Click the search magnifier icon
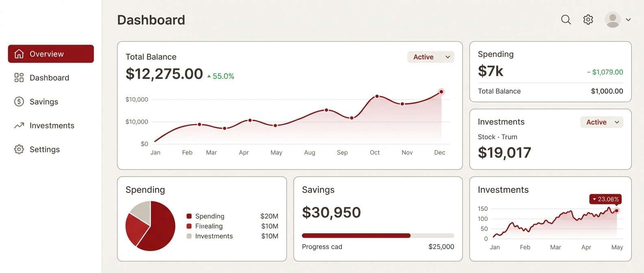The height and width of the screenshot is (273, 644). (x=566, y=19)
